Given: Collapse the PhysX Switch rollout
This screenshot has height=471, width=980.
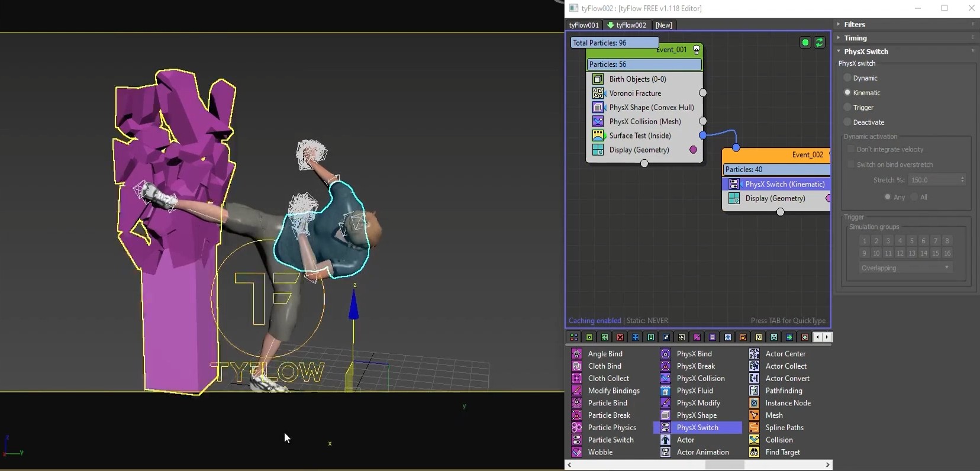Looking at the screenshot, I should coord(866,51).
